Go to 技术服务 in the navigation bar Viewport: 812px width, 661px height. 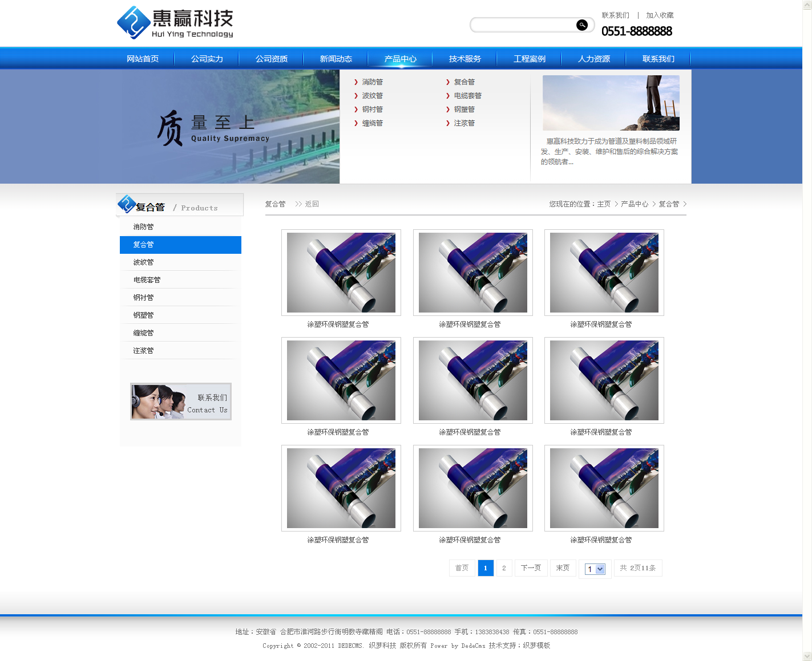464,59
